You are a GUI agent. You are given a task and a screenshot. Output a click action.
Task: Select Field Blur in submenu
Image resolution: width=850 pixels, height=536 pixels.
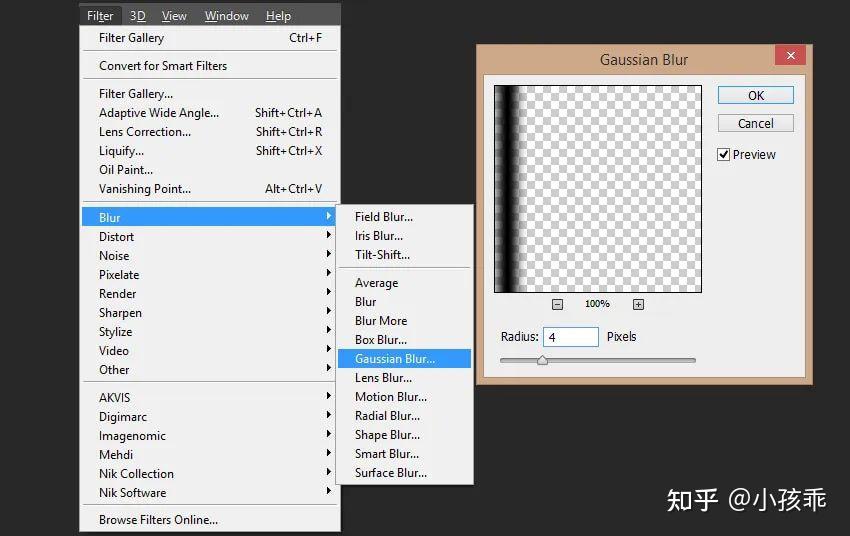pos(404,217)
